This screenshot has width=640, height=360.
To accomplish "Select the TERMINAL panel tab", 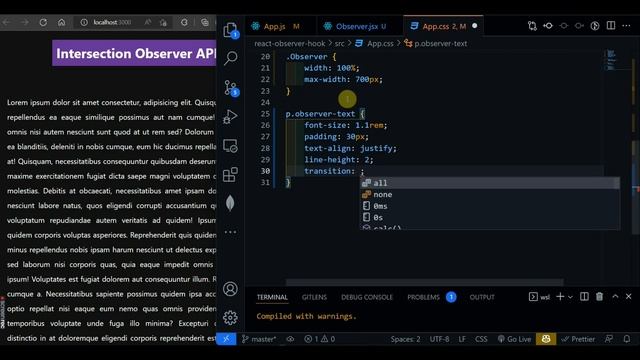I will click(272, 297).
